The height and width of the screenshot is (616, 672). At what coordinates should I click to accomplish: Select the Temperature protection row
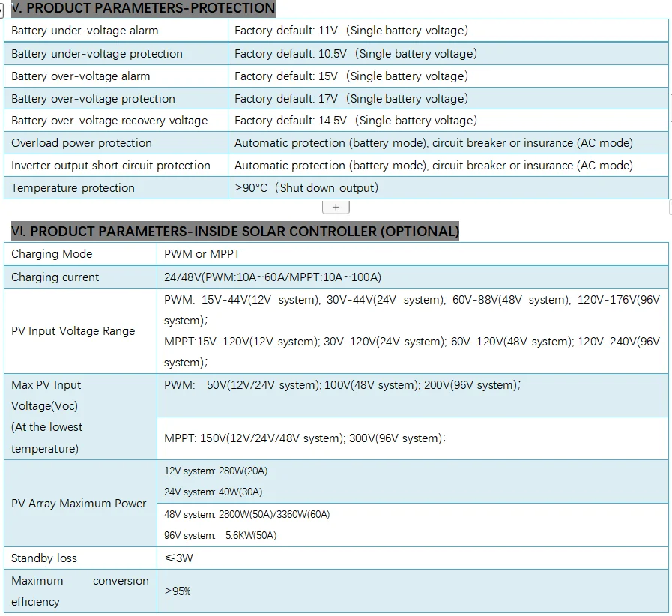pyautogui.click(x=69, y=187)
